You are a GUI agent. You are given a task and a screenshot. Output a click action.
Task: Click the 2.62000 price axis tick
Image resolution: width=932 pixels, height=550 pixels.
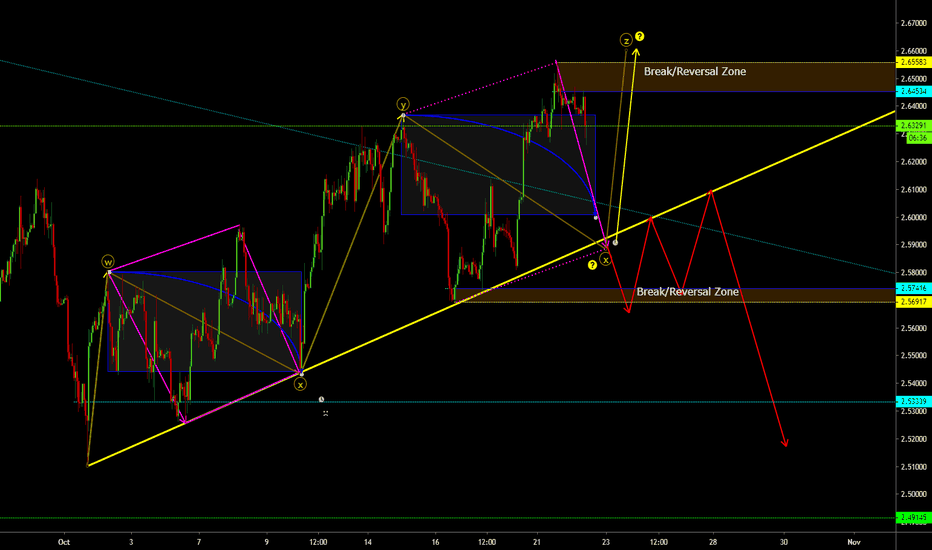(x=914, y=162)
